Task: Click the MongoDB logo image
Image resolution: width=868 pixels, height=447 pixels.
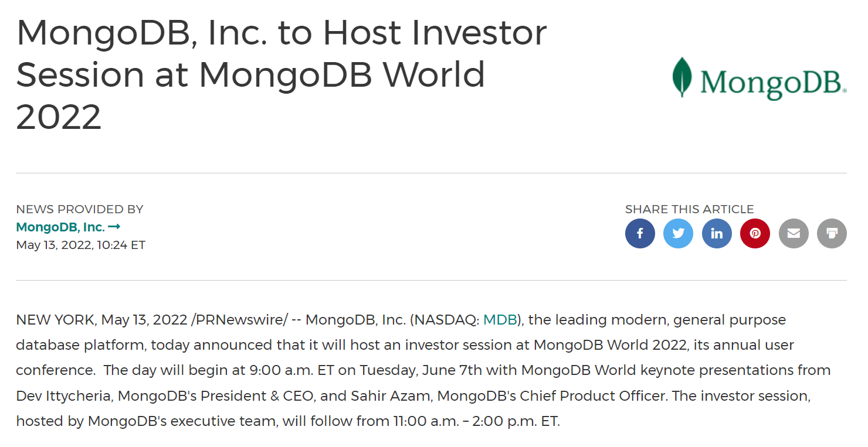Action: coord(759,79)
